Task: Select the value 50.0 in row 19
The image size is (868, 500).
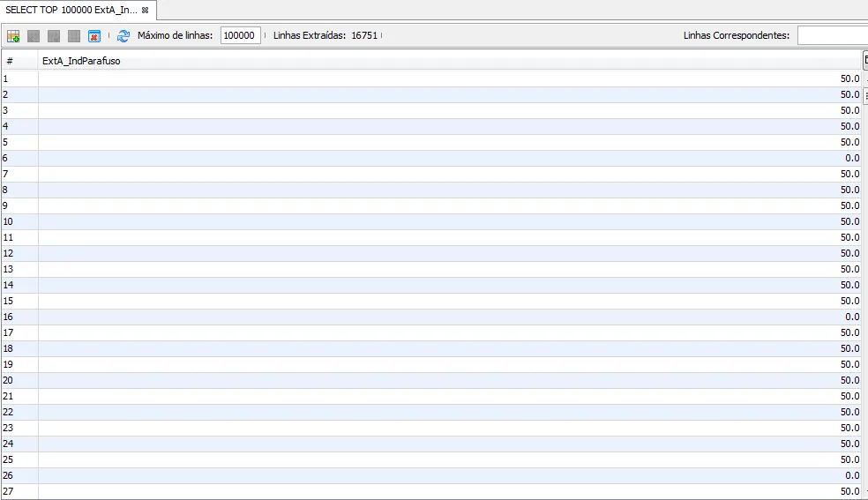Action: (849, 364)
